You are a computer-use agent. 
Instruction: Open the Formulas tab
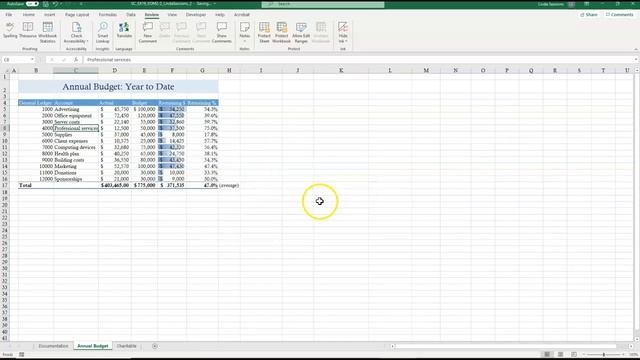coord(108,15)
